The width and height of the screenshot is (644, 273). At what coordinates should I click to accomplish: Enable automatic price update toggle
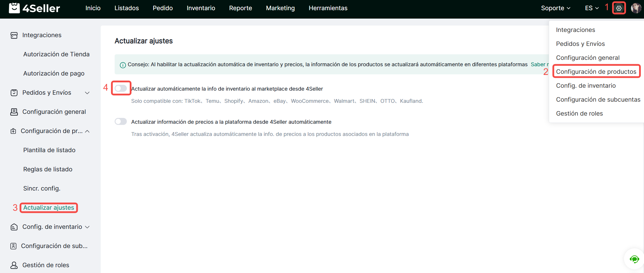pos(121,121)
